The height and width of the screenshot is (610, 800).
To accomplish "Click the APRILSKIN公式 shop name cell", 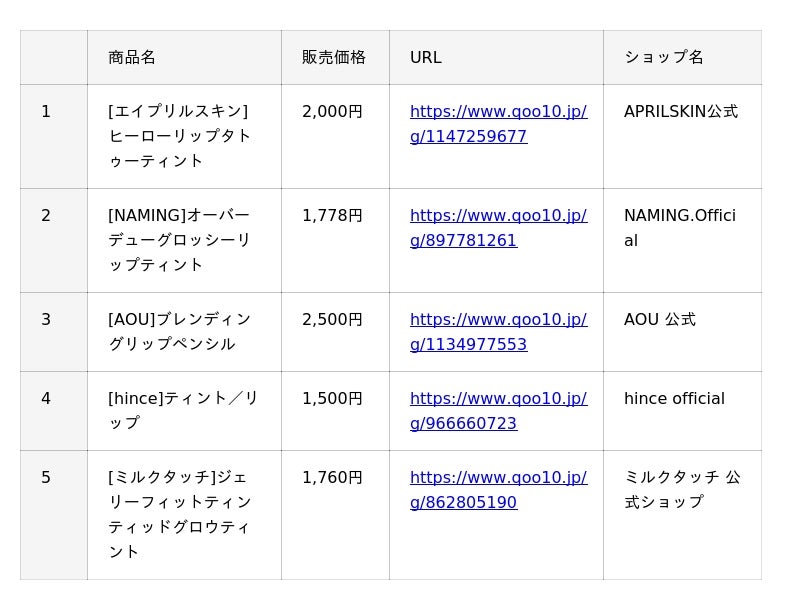I will pyautogui.click(x=680, y=112).
